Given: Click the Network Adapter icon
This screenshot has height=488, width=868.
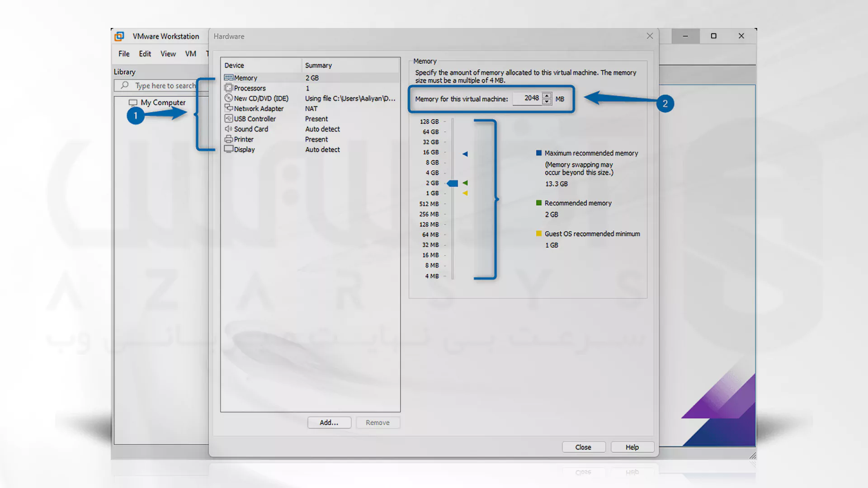Looking at the screenshot, I should [229, 108].
